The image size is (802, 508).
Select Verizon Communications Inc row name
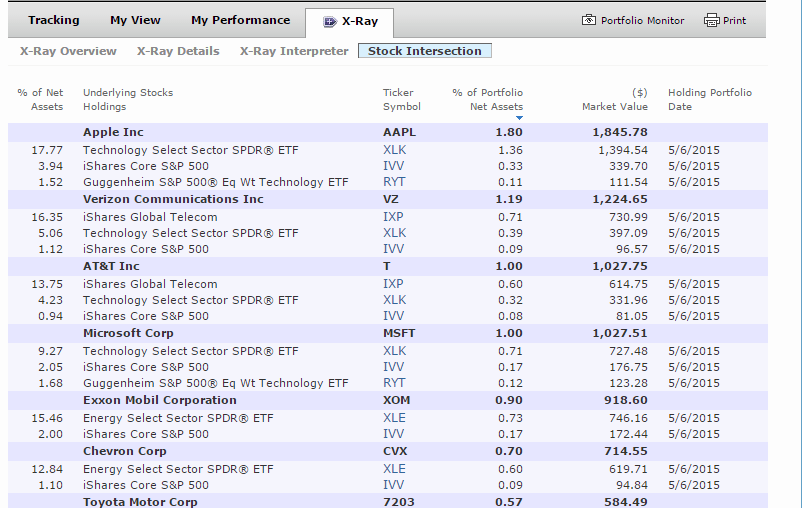coord(173,199)
